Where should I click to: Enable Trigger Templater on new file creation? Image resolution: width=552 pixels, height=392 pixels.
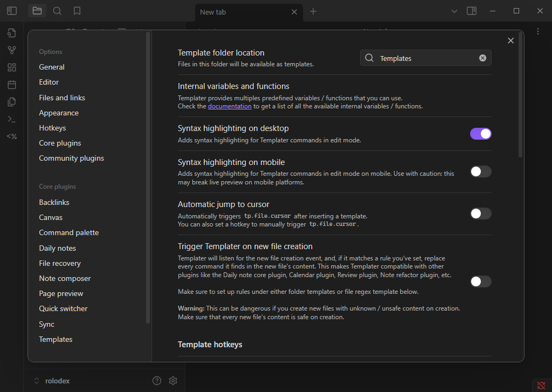(x=480, y=281)
